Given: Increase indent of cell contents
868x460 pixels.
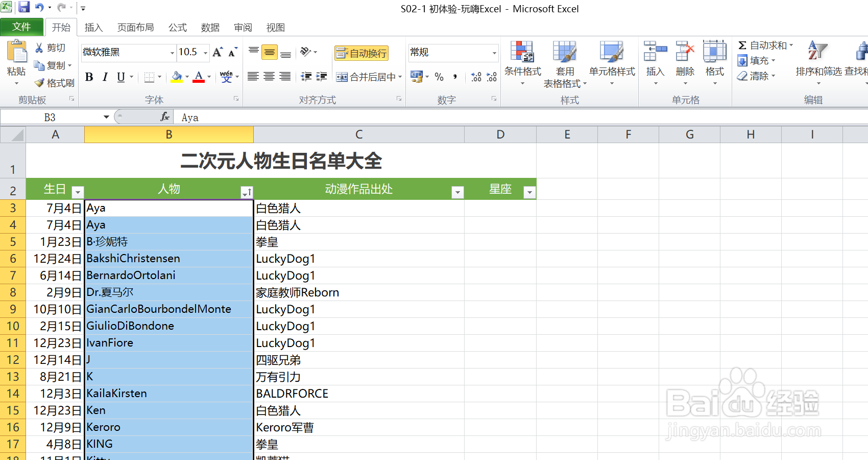Looking at the screenshot, I should pos(322,77).
